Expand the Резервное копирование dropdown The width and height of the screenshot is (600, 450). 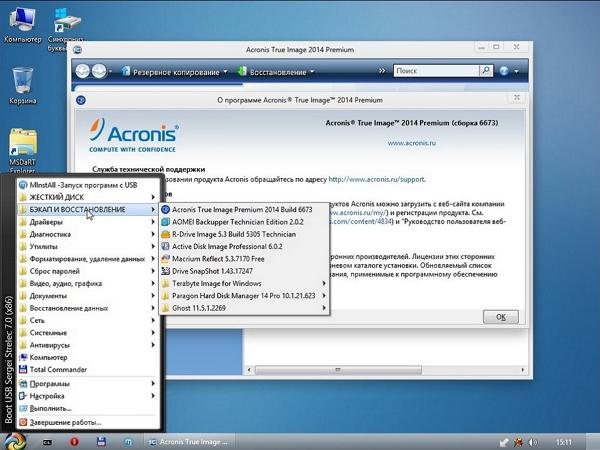pyautogui.click(x=175, y=72)
